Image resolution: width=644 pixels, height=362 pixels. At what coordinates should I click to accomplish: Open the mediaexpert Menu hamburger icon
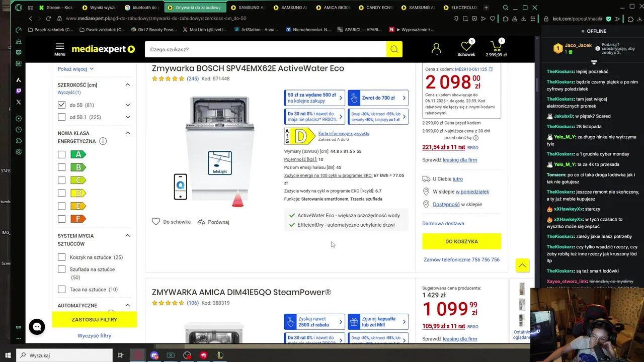coord(60,47)
